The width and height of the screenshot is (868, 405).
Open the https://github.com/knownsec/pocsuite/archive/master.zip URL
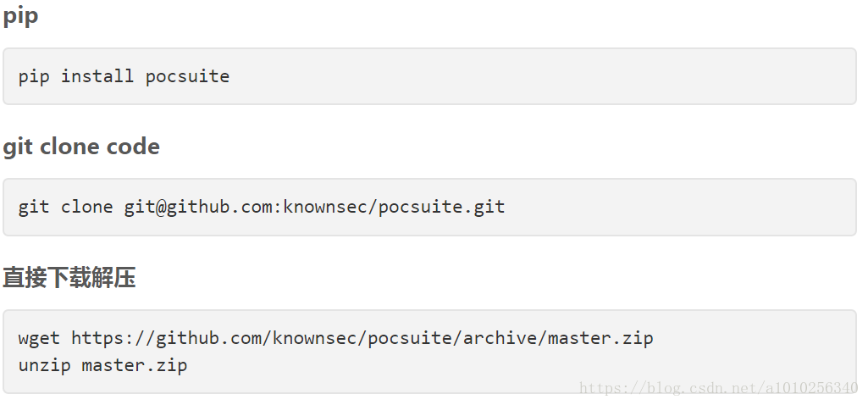coord(362,338)
